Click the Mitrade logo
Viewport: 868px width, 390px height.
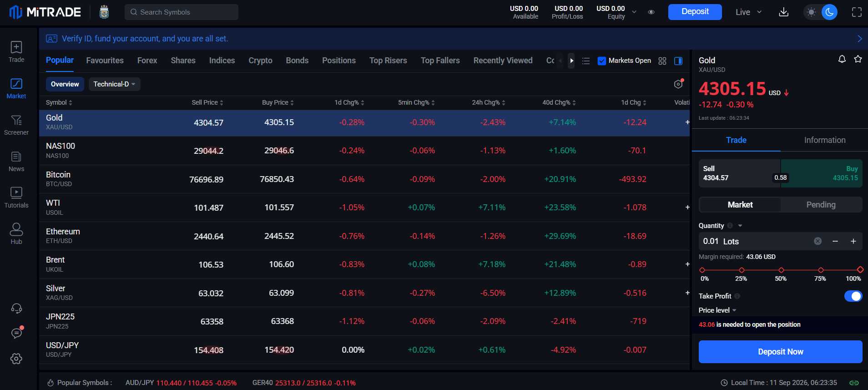(x=45, y=12)
